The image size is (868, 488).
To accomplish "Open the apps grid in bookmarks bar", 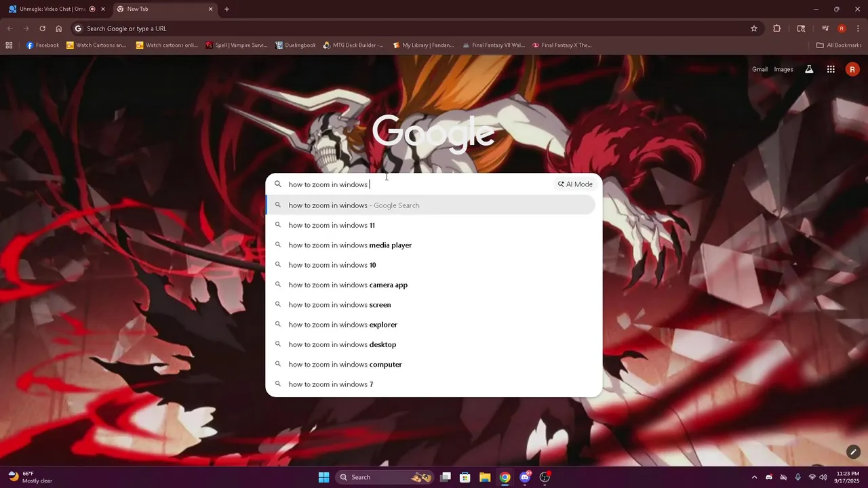I will 9,45.
